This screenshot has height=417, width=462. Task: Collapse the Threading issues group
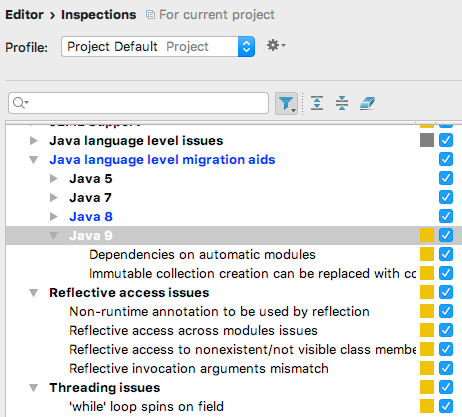coord(34,388)
